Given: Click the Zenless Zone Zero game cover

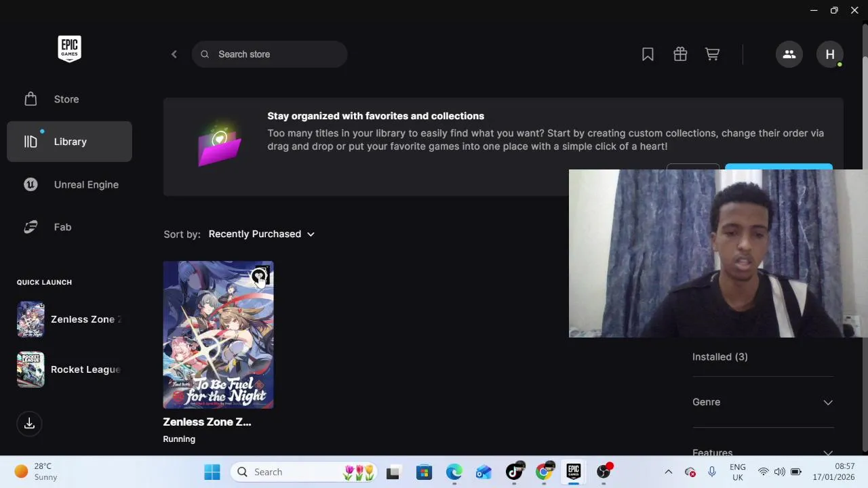Looking at the screenshot, I should tap(218, 335).
